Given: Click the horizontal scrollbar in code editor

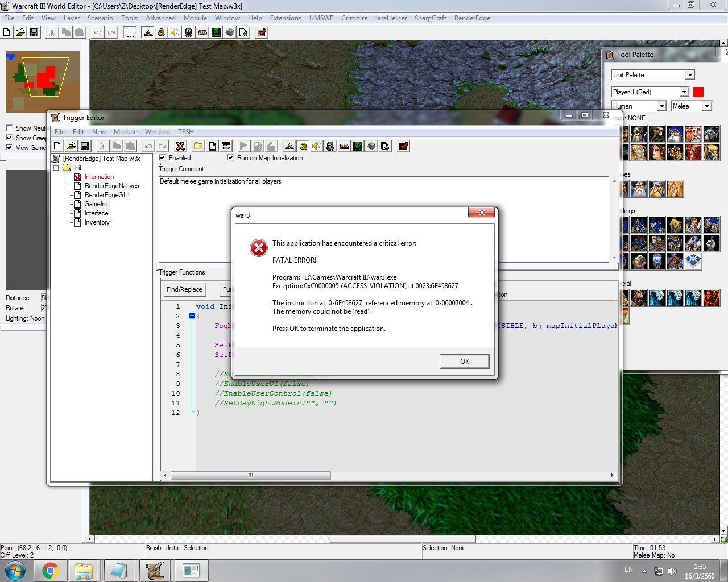Looking at the screenshot, I should (250, 475).
